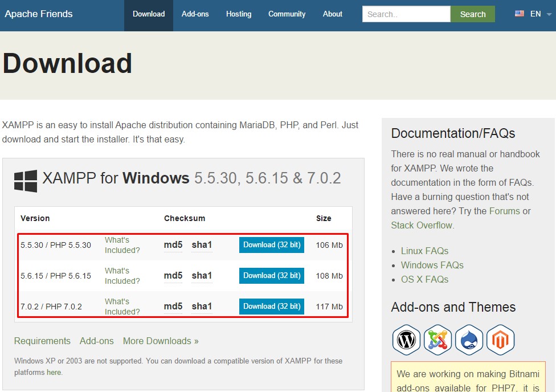Open Linux FAQs
This screenshot has height=392, width=556.
[x=424, y=251]
